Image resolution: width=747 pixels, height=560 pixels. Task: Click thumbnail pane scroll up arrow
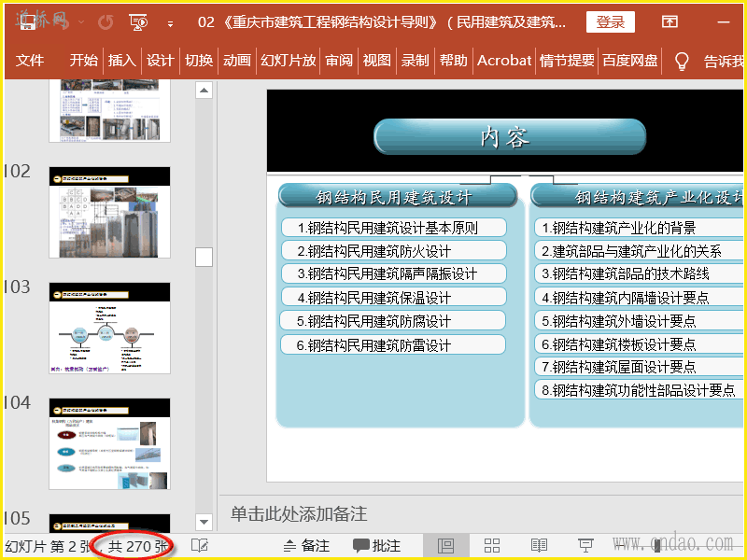click(204, 90)
